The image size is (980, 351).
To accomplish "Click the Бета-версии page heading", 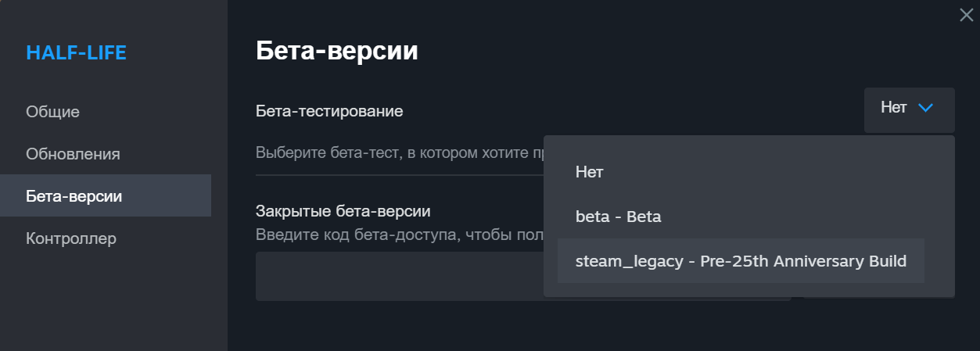I will pos(336,52).
